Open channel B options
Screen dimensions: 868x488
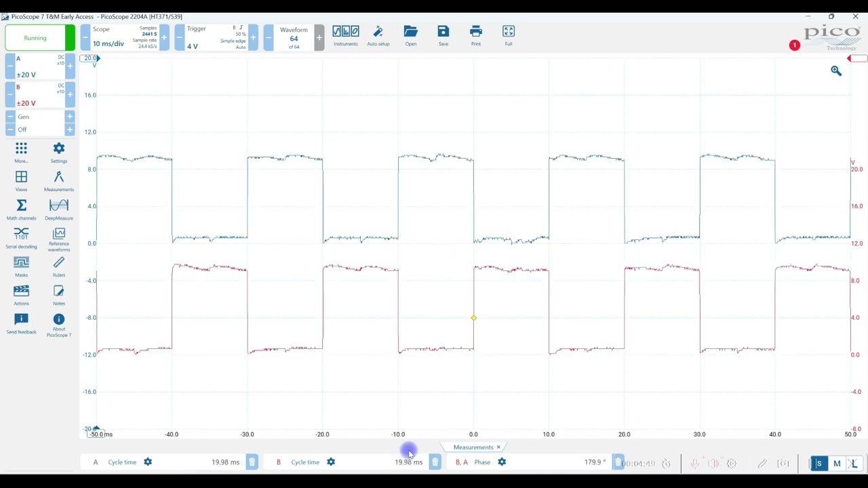pyautogui.click(x=40, y=95)
